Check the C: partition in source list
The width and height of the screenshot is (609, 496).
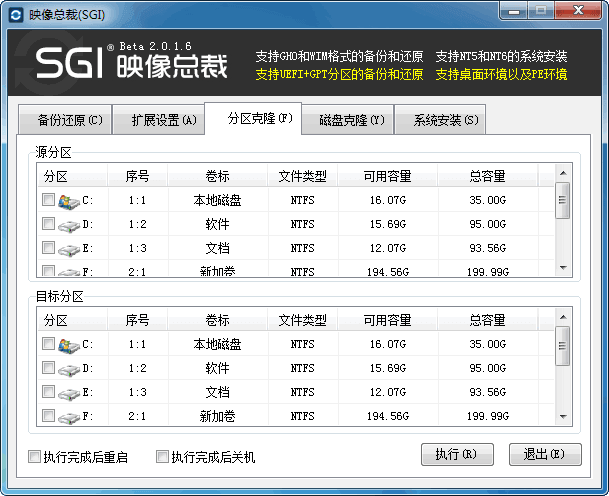pos(48,200)
